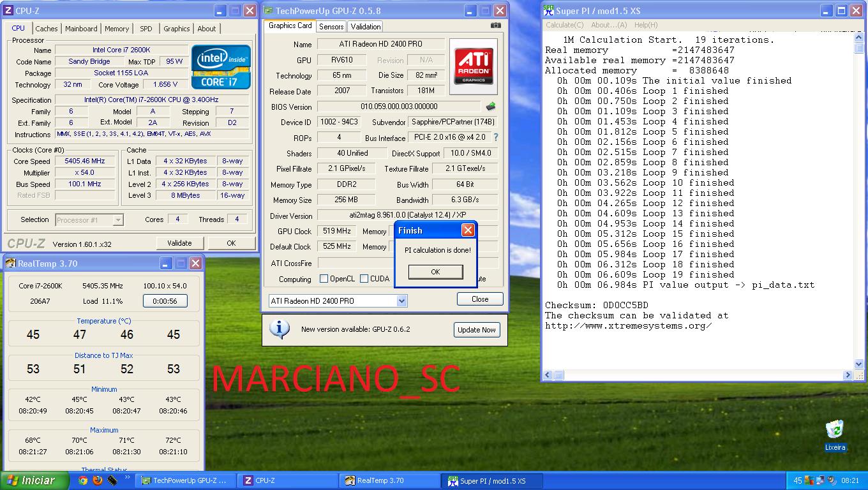868x490 pixels.
Task: Open the About...(A) menu in Super PI
Action: tap(609, 25)
